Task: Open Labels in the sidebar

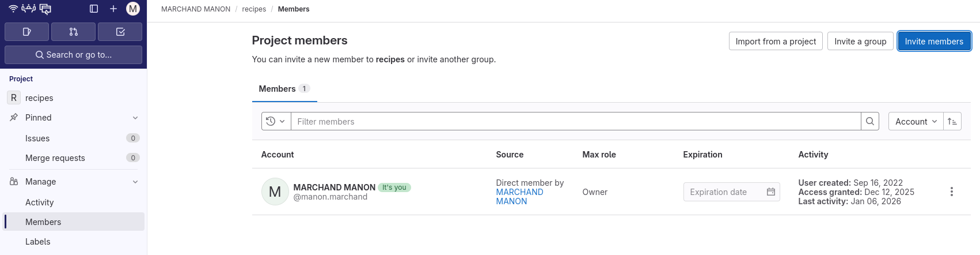Action: 73,242
